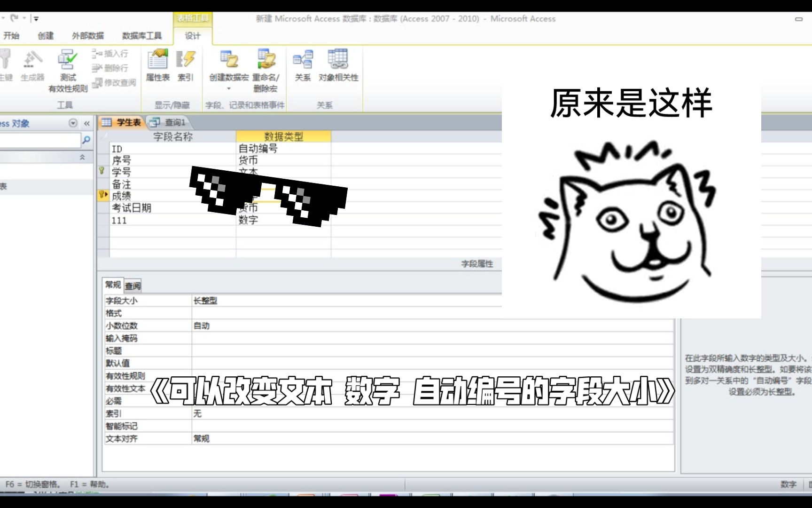The height and width of the screenshot is (508, 812).
Task: Click the 格式 property field
Action: click(x=432, y=313)
